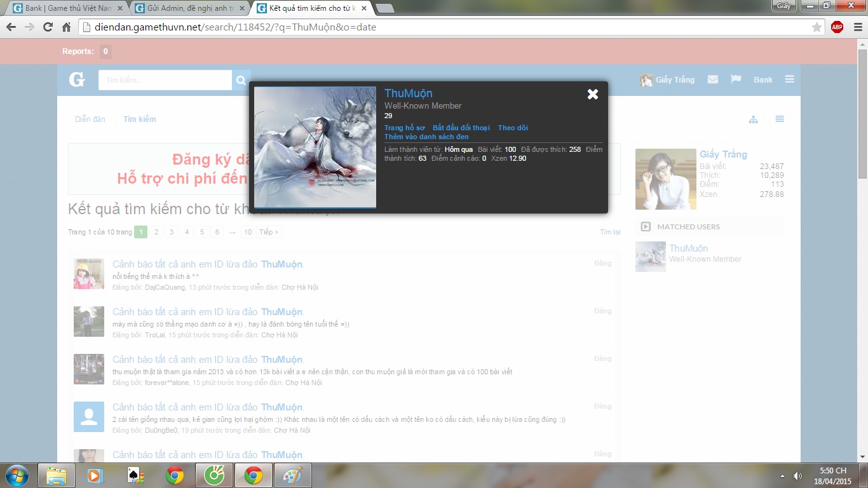Open poster forever**alone profile link

click(x=167, y=383)
